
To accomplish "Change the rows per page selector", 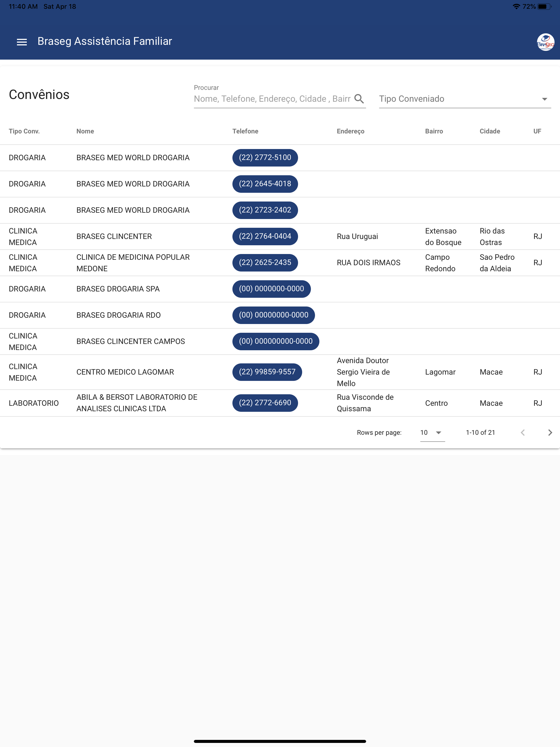I will coord(432,433).
